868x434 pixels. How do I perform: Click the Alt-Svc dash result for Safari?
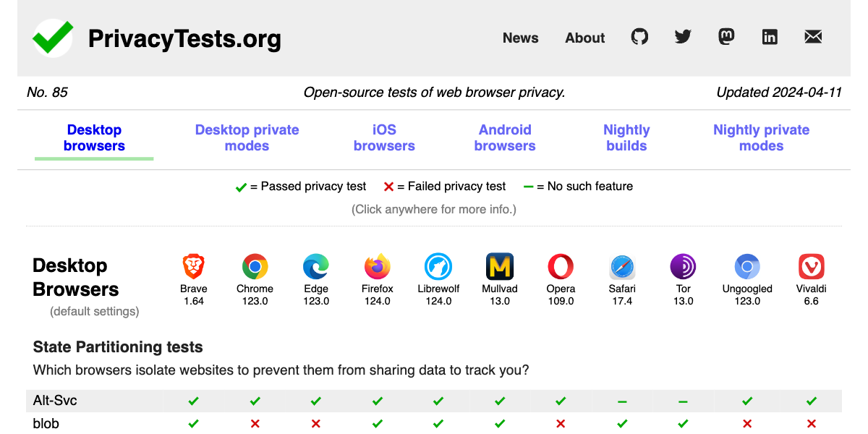(622, 401)
